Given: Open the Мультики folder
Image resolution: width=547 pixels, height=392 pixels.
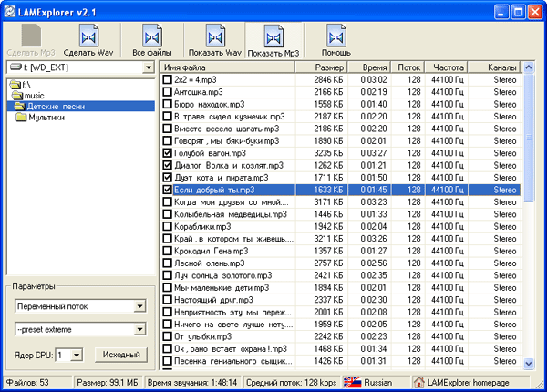Looking at the screenshot, I should click(40, 118).
